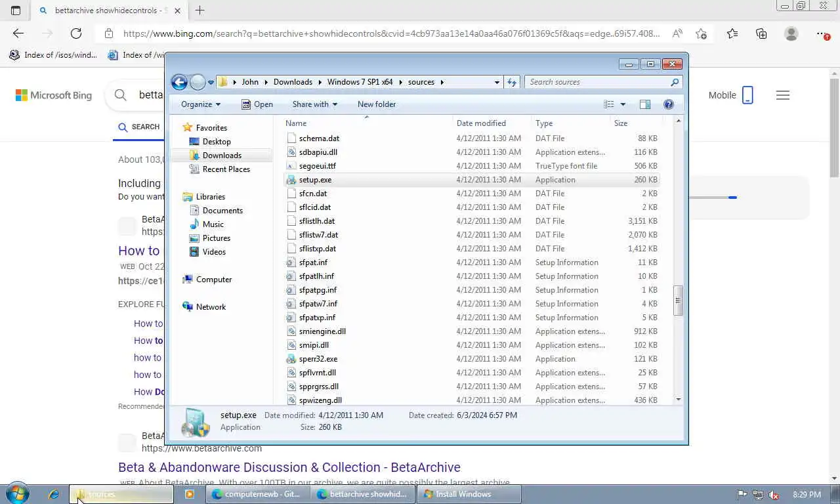Go back in the Explorer window

179,82
